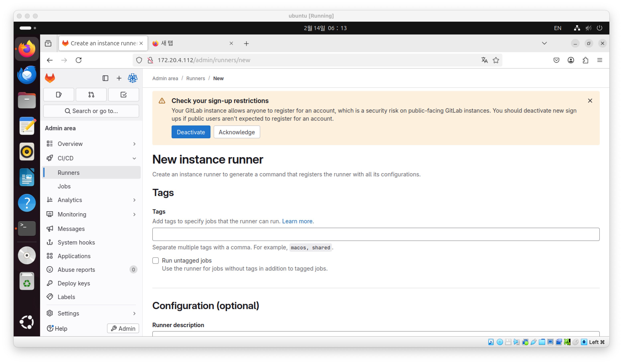
Task: Open Messages in the sidebar
Action: (91, 229)
